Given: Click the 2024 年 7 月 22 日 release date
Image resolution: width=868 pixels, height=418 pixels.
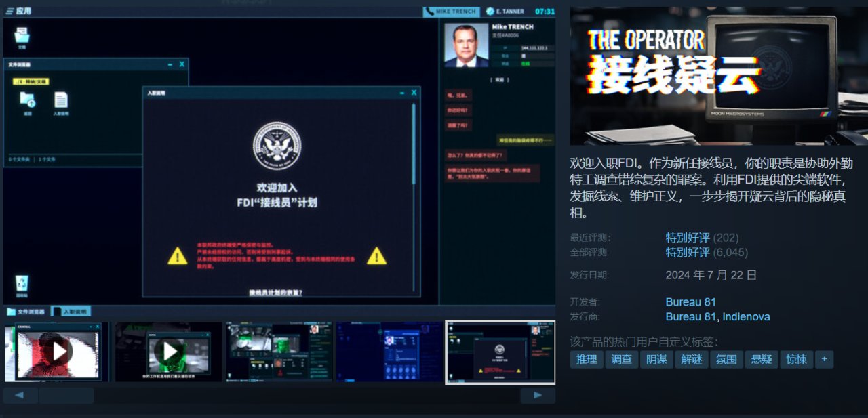Looking at the screenshot, I should tap(711, 275).
